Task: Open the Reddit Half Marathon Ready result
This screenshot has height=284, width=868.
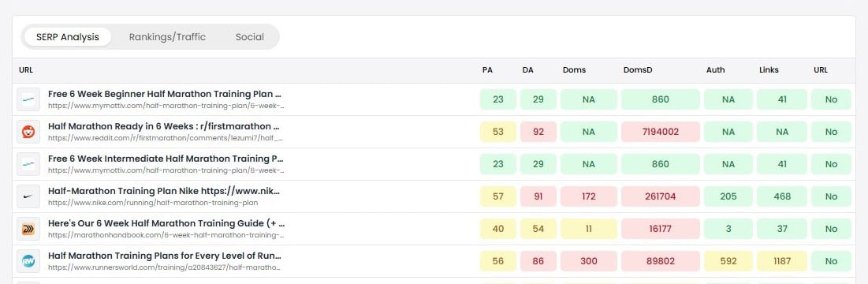Action: click(x=163, y=126)
